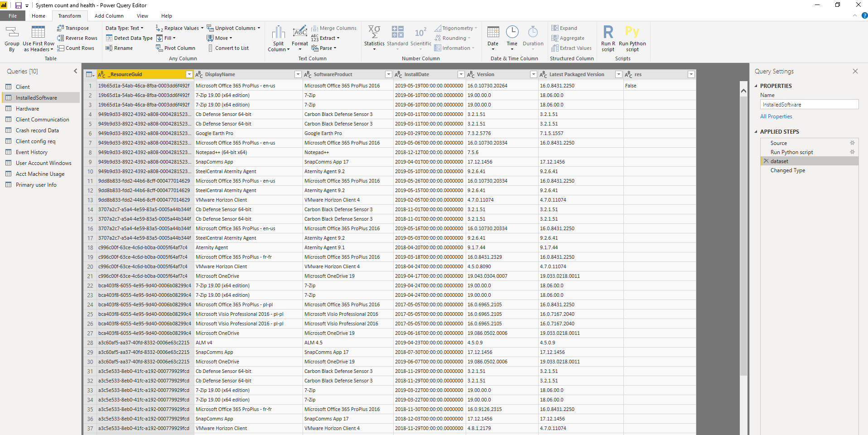Open the gear for Run Python script step
The image size is (868, 435).
click(x=852, y=152)
